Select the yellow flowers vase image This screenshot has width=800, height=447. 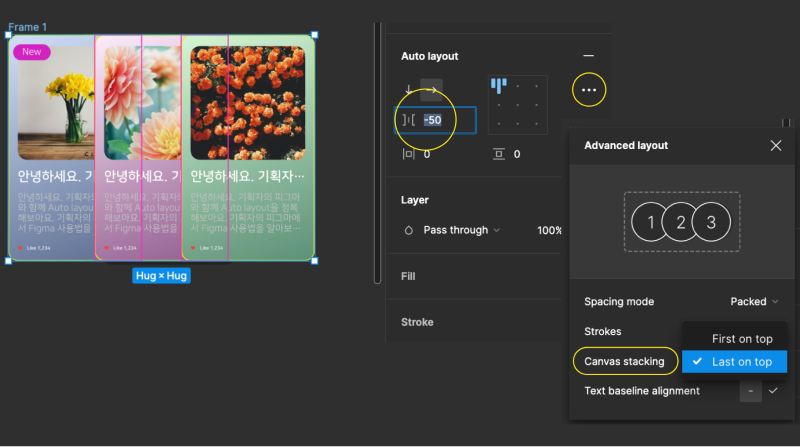pyautogui.click(x=56, y=103)
